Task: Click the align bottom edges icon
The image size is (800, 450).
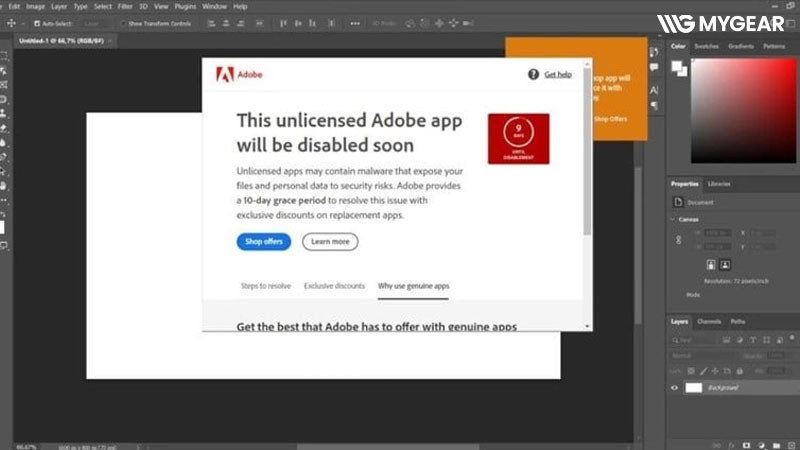Action: pyautogui.click(x=312, y=23)
